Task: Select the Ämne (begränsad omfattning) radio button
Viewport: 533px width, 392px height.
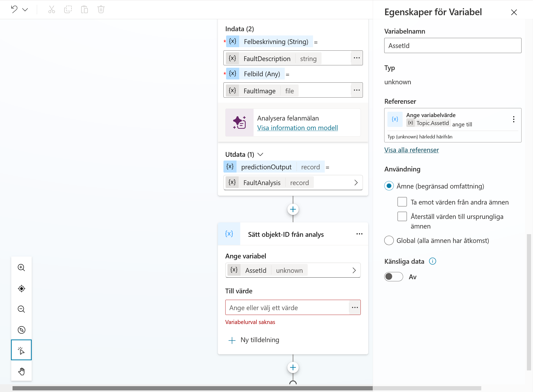Action: pyautogui.click(x=389, y=186)
